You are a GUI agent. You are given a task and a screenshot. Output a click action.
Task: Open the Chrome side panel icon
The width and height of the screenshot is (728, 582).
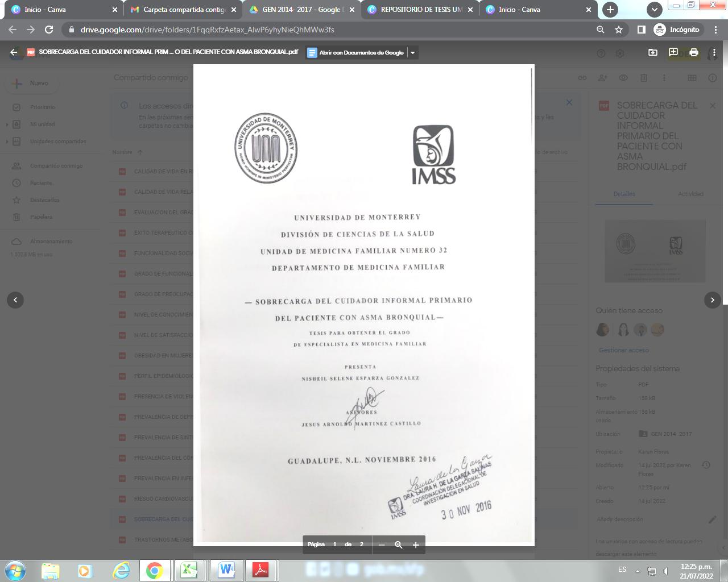click(x=641, y=30)
